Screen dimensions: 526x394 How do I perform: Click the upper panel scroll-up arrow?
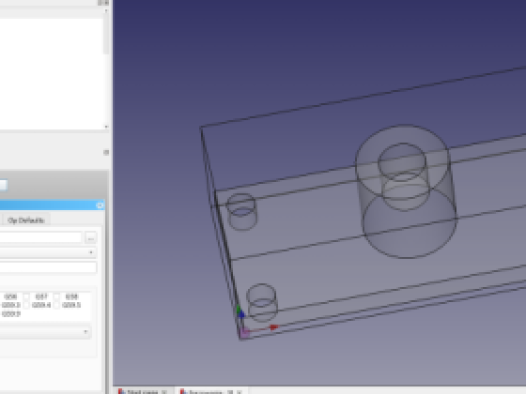click(x=106, y=11)
